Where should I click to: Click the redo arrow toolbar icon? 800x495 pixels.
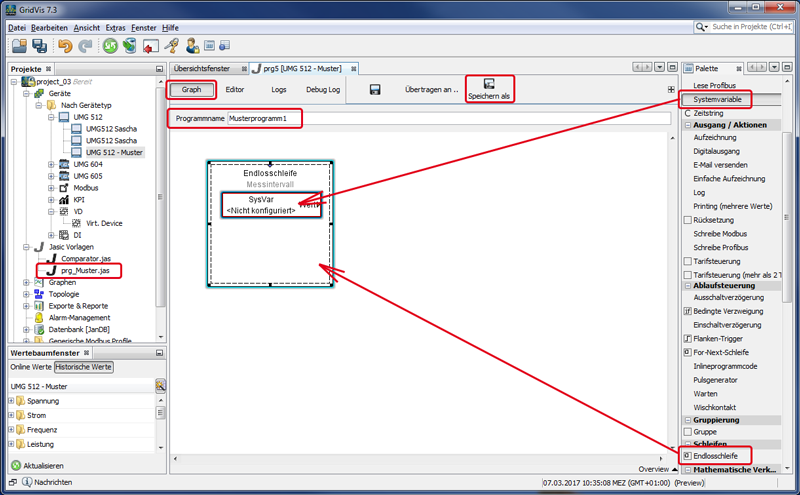(85, 46)
